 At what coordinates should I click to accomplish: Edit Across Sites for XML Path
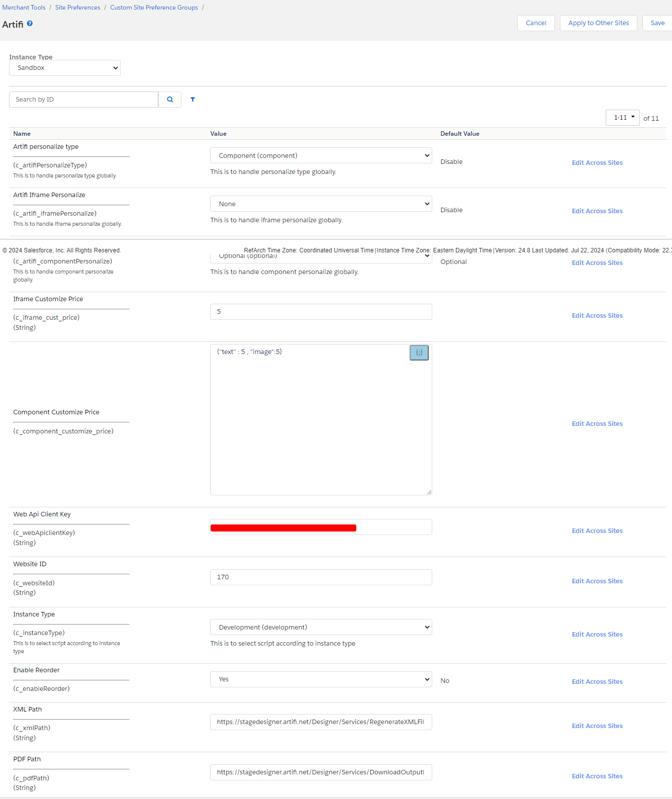tap(597, 726)
